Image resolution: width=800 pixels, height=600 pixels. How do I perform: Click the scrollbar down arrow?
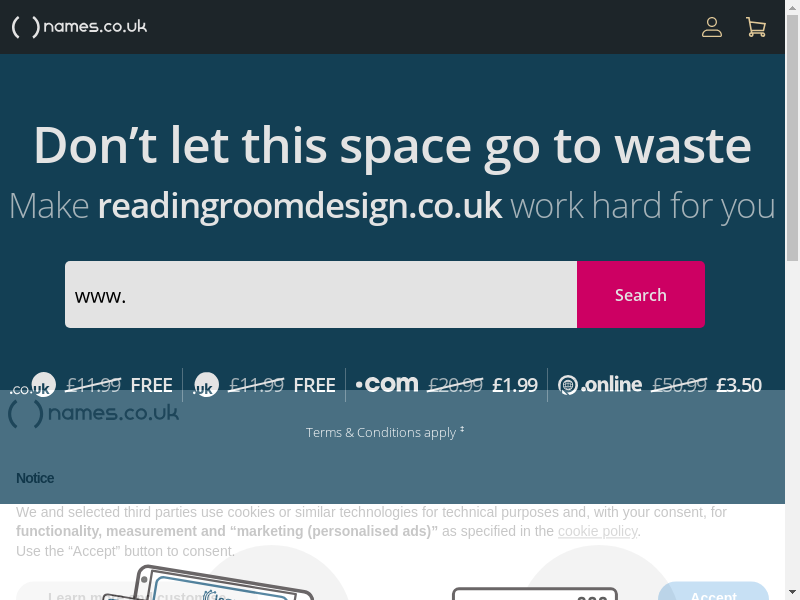tap(792, 593)
